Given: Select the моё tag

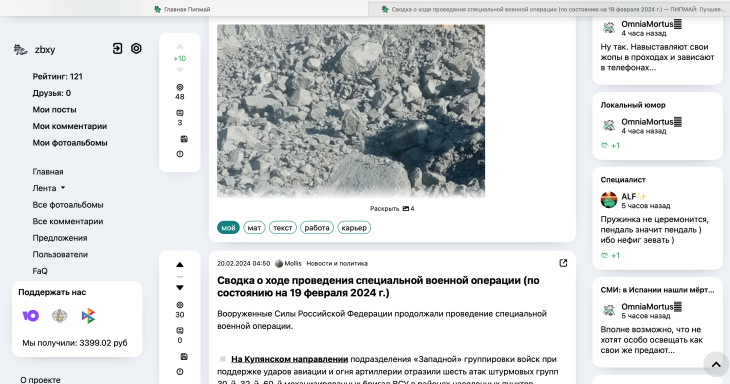Looking at the screenshot, I should click(228, 228).
